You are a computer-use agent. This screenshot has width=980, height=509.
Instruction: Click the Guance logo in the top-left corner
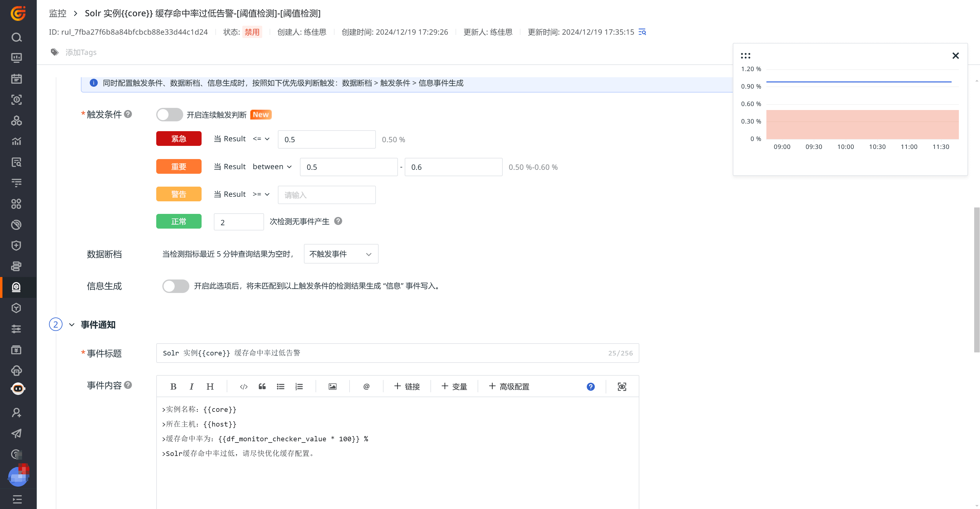(x=18, y=13)
